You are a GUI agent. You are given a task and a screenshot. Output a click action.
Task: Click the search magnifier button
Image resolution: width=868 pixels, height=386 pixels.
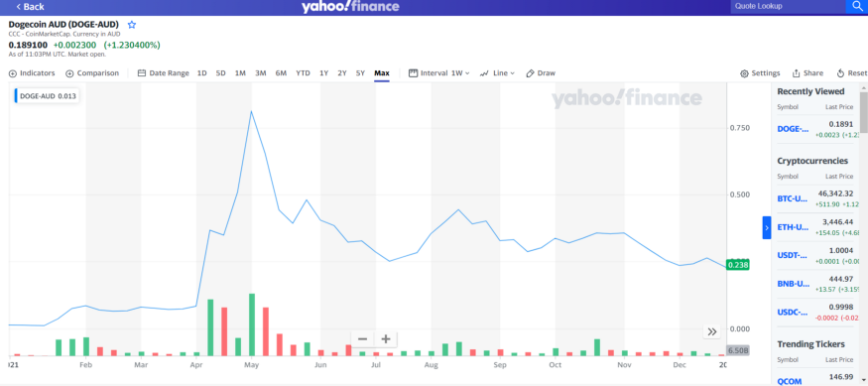856,7
